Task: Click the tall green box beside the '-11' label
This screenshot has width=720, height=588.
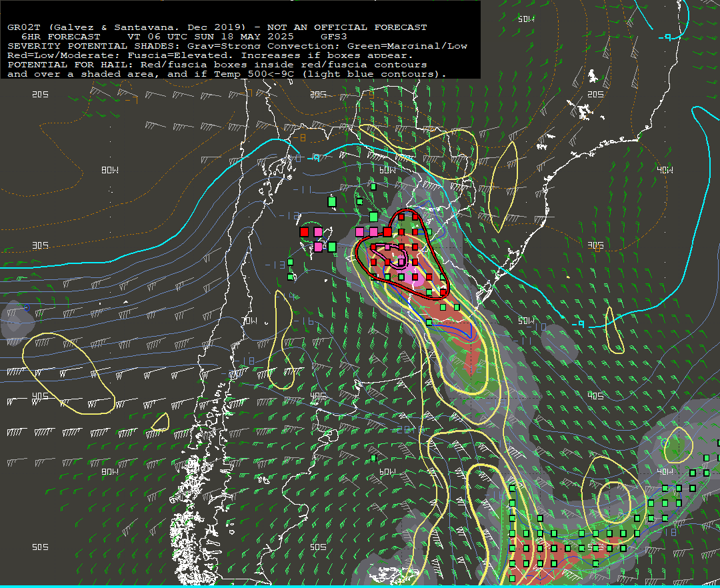Action: point(332,201)
